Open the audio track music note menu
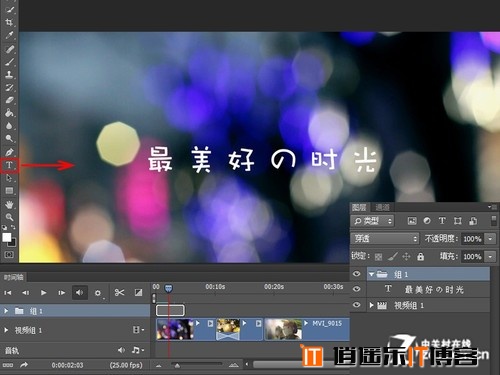The image size is (500, 375). (x=138, y=350)
